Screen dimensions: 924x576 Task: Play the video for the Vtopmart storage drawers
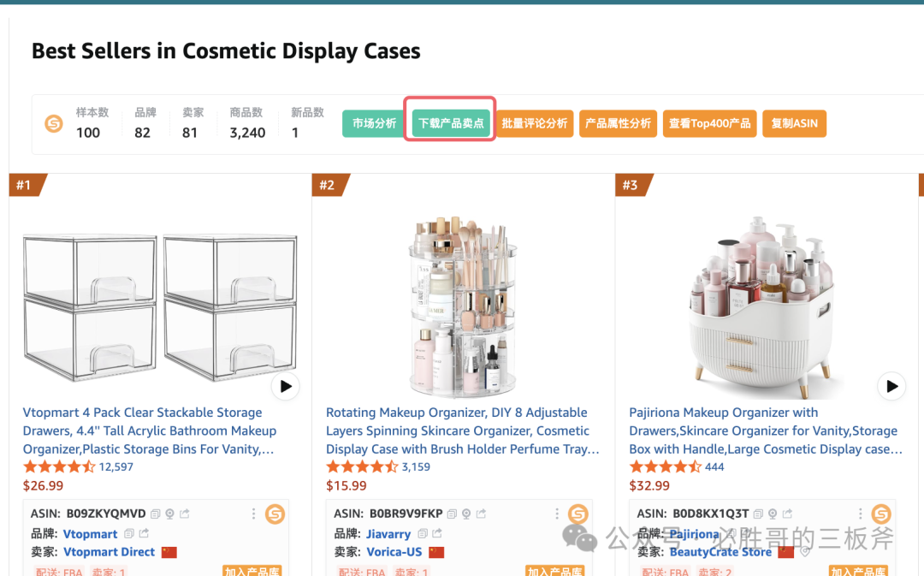tap(285, 387)
